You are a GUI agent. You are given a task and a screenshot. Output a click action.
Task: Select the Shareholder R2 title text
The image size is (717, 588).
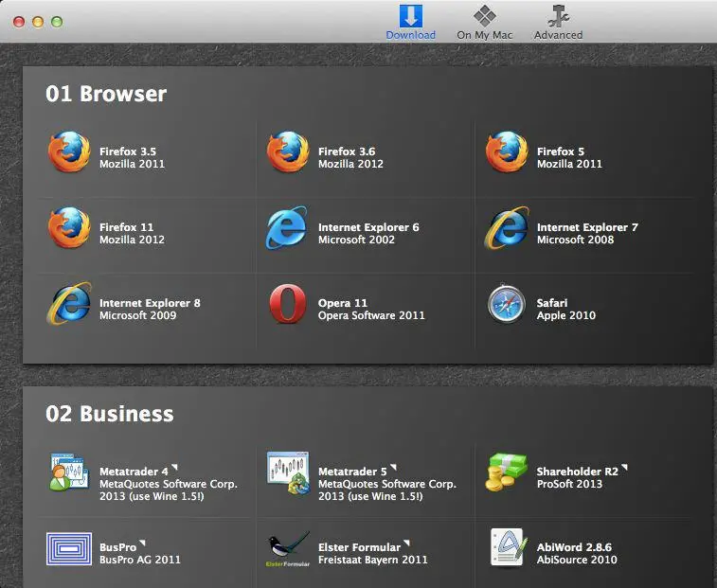(578, 472)
